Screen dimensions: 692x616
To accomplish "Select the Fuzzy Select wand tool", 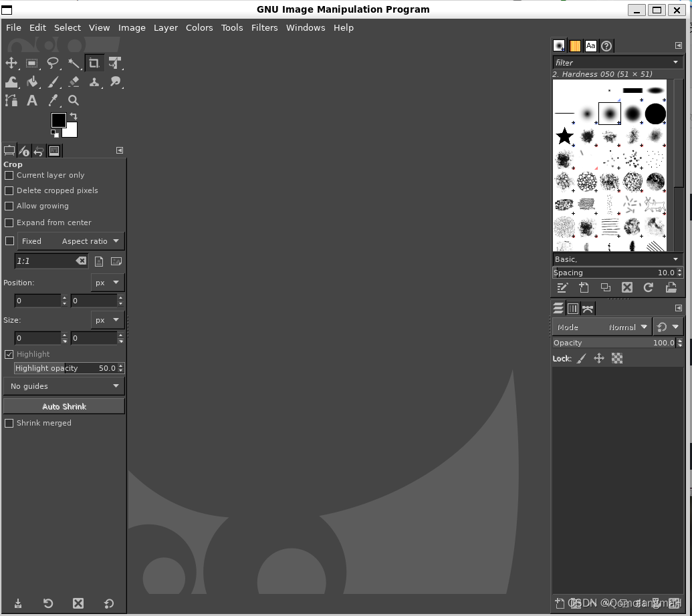I will pyautogui.click(x=74, y=63).
